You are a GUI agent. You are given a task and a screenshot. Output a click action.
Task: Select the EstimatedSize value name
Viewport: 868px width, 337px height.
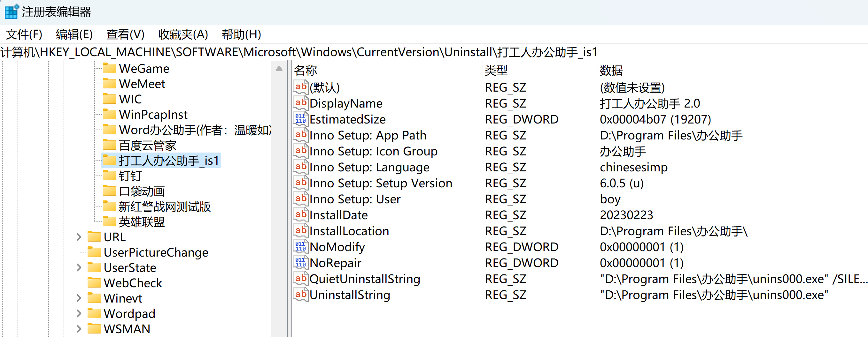click(x=347, y=119)
